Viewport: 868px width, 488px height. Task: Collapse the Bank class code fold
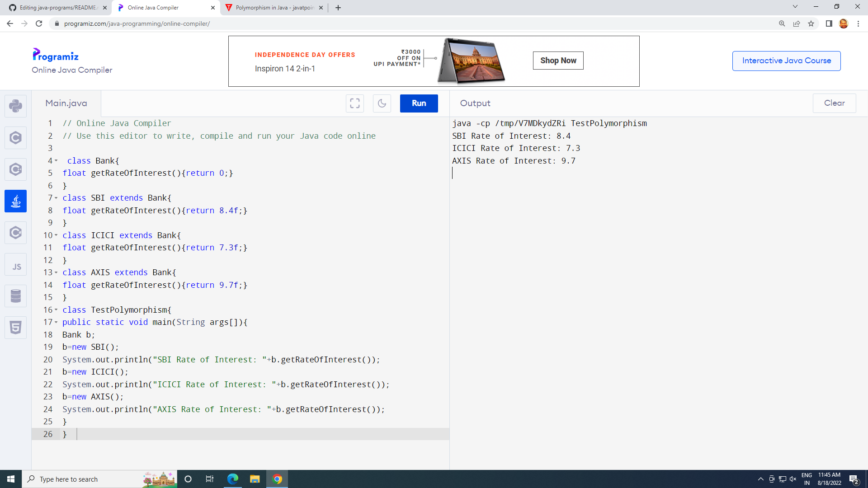tap(56, 161)
